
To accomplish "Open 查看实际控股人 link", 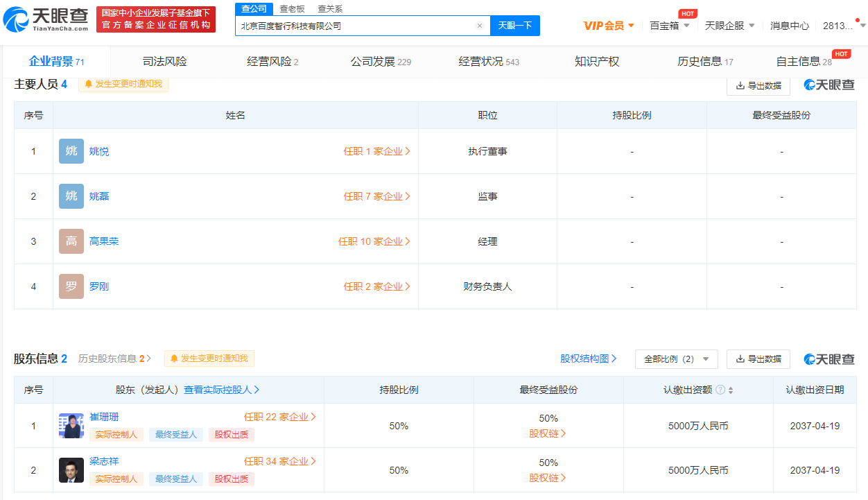I will pyautogui.click(x=222, y=390).
